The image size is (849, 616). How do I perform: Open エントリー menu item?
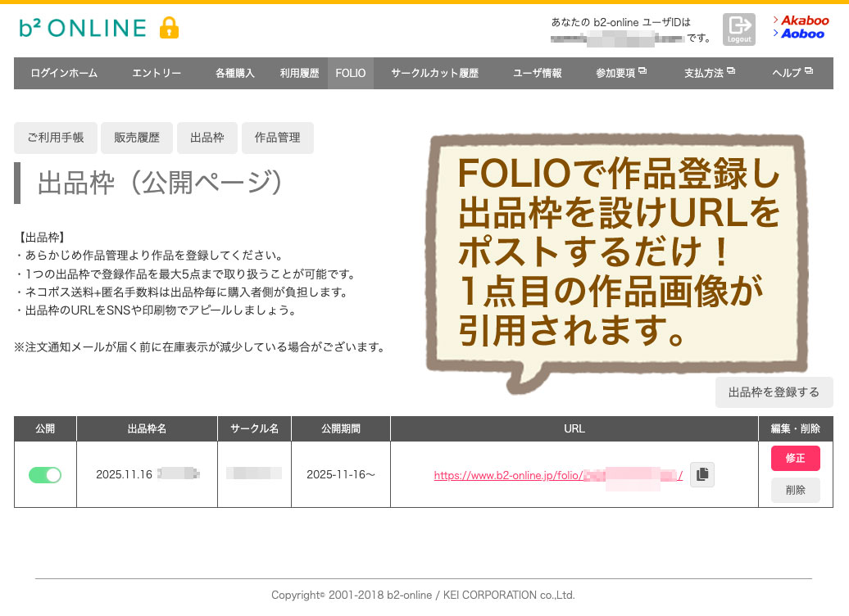pos(157,73)
